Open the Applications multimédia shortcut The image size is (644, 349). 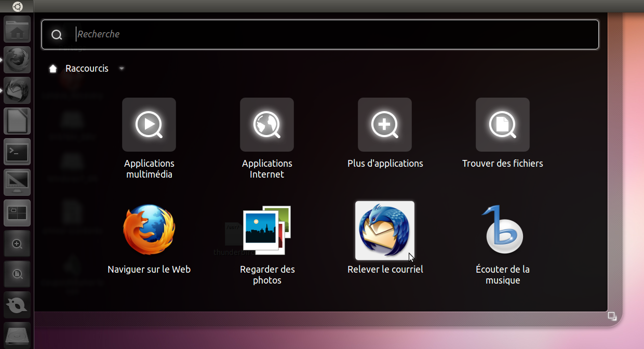[149, 125]
